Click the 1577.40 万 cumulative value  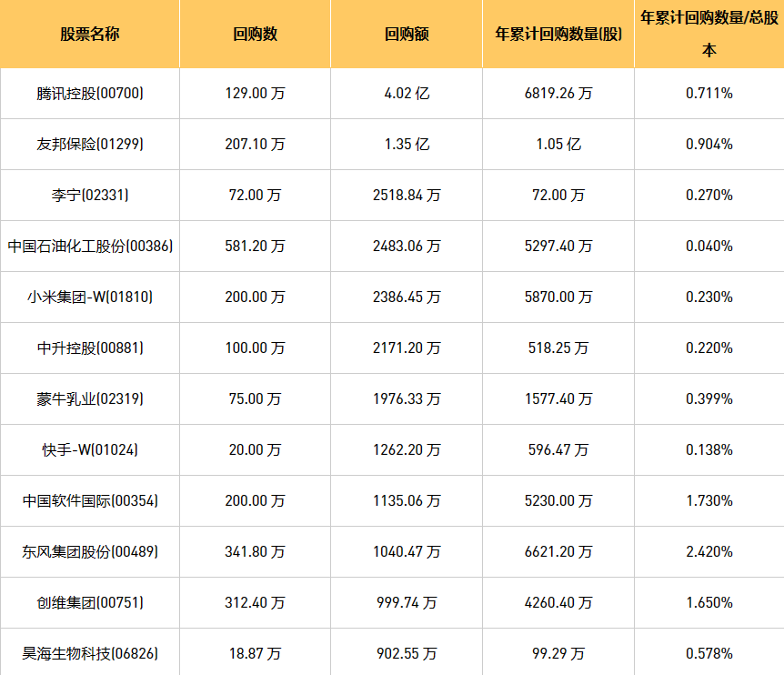coord(558,399)
